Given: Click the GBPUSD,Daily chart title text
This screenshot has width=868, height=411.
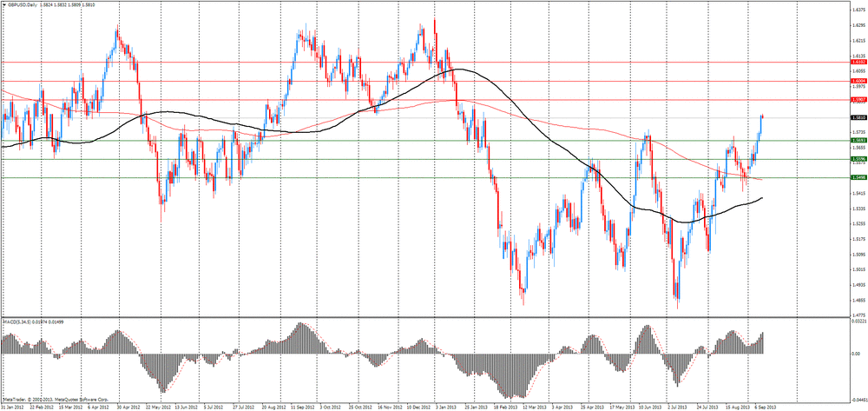Looking at the screenshot, I should point(23,5).
